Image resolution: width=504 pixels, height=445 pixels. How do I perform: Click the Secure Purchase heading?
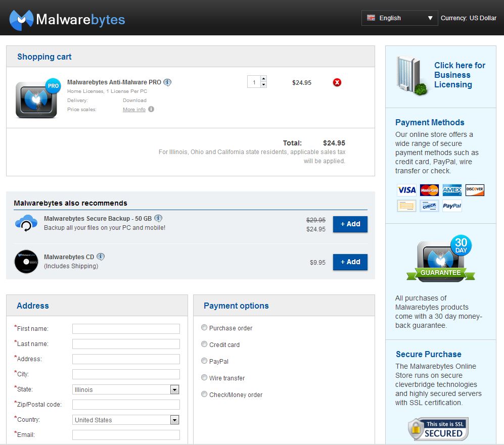429,354
